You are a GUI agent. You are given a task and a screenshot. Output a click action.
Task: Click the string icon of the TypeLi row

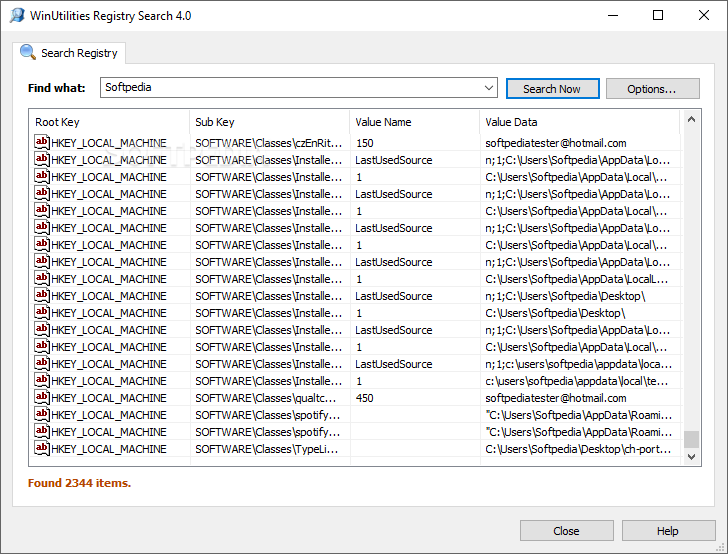click(42, 448)
